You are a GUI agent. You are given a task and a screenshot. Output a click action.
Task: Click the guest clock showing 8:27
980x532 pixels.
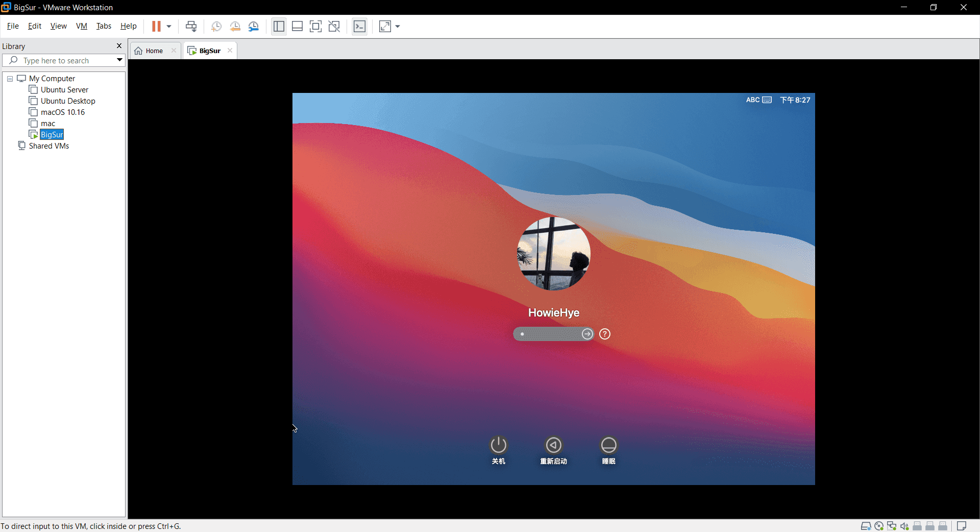click(795, 100)
